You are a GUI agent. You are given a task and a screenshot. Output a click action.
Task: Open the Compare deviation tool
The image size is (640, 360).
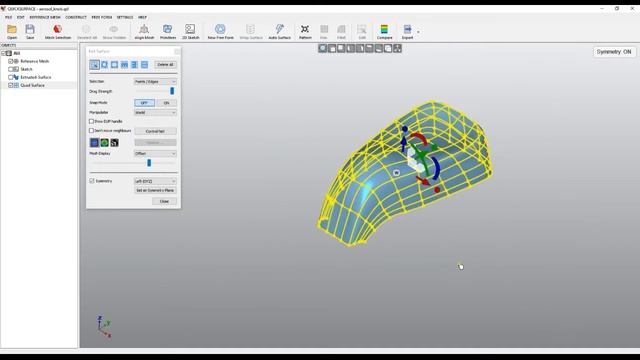[384, 31]
